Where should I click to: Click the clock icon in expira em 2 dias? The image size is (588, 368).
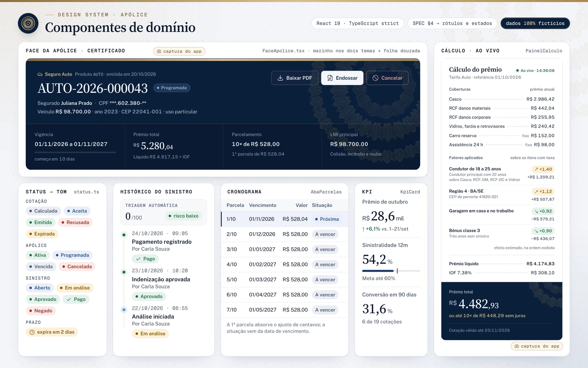32,332
